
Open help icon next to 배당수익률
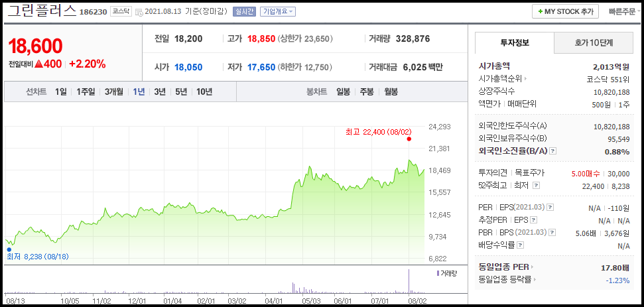coord(521,245)
